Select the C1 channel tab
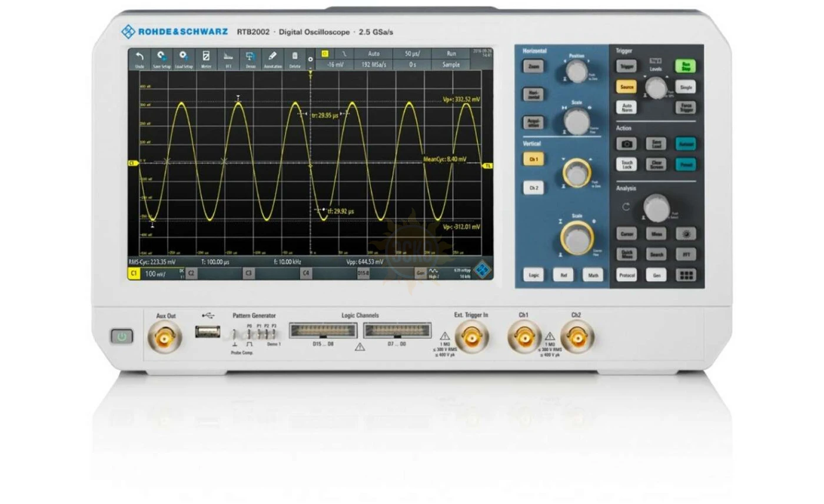Viewport: 824px width, 504px height. point(134,273)
